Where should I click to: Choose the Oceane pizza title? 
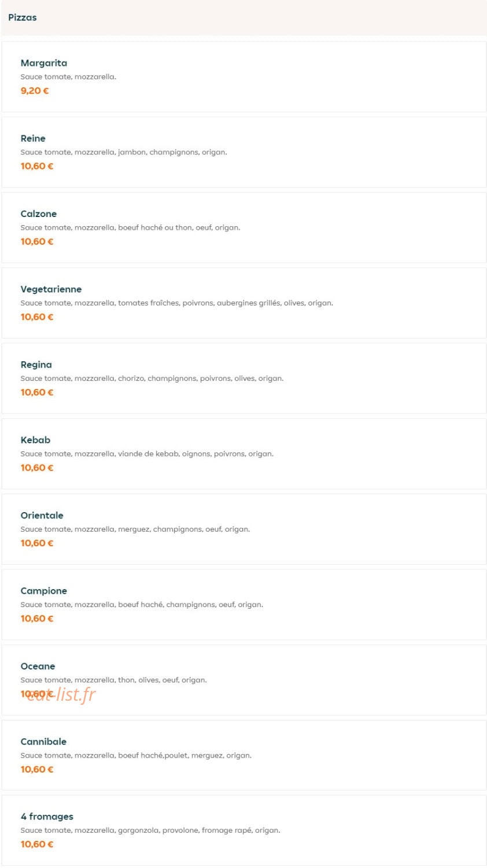[x=38, y=666]
